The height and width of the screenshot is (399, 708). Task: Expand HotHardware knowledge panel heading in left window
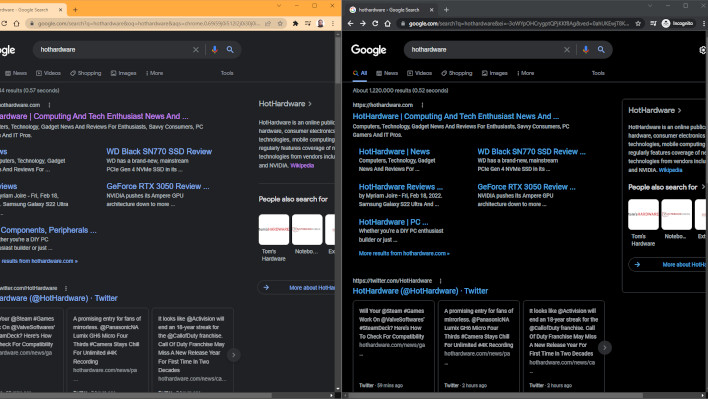click(x=285, y=104)
